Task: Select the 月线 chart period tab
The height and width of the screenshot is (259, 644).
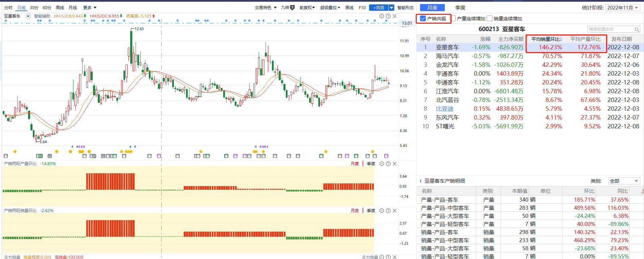Action: click(73, 7)
